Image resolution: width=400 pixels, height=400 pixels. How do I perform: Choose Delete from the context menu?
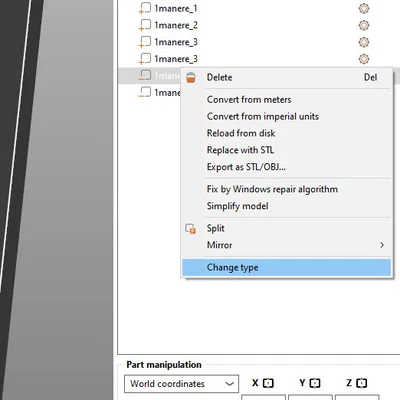pyautogui.click(x=286, y=77)
